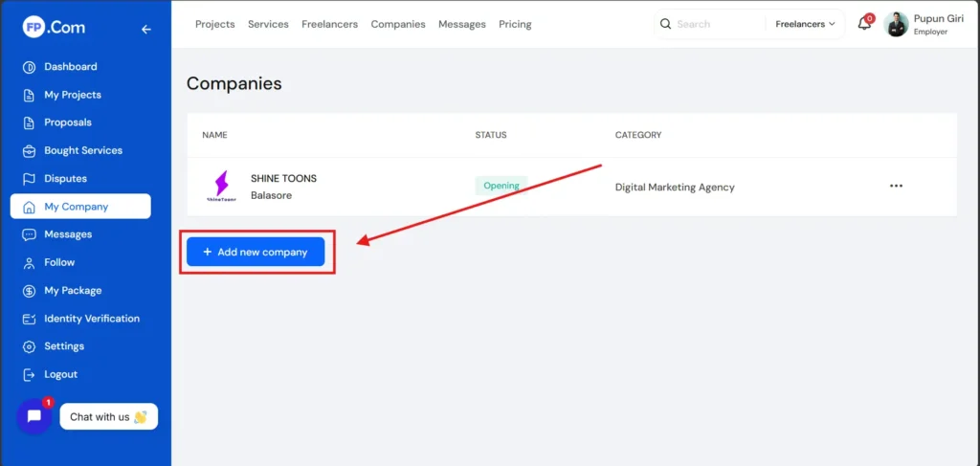Go to Projects in the top navigation
The image size is (980, 466).
[x=214, y=24]
